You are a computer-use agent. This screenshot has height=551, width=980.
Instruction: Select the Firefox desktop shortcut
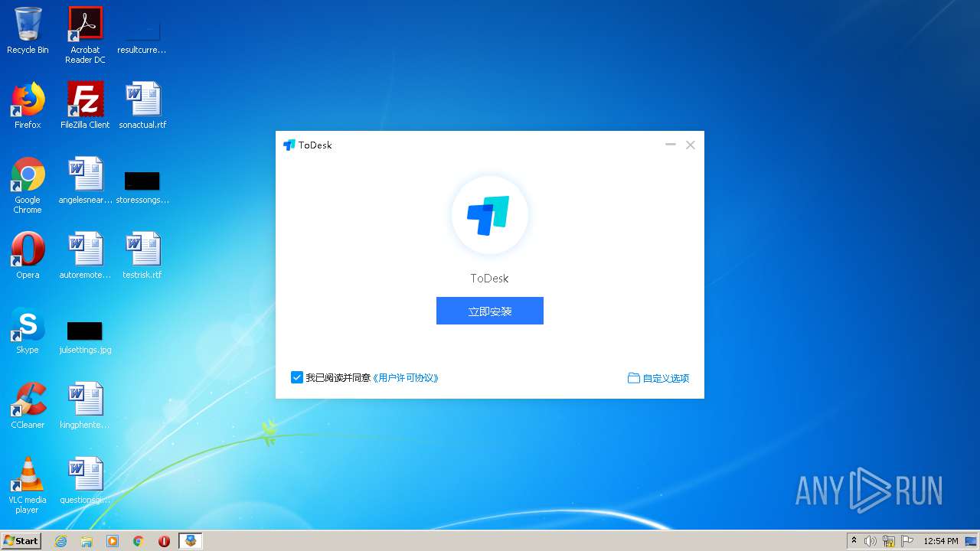coord(28,106)
